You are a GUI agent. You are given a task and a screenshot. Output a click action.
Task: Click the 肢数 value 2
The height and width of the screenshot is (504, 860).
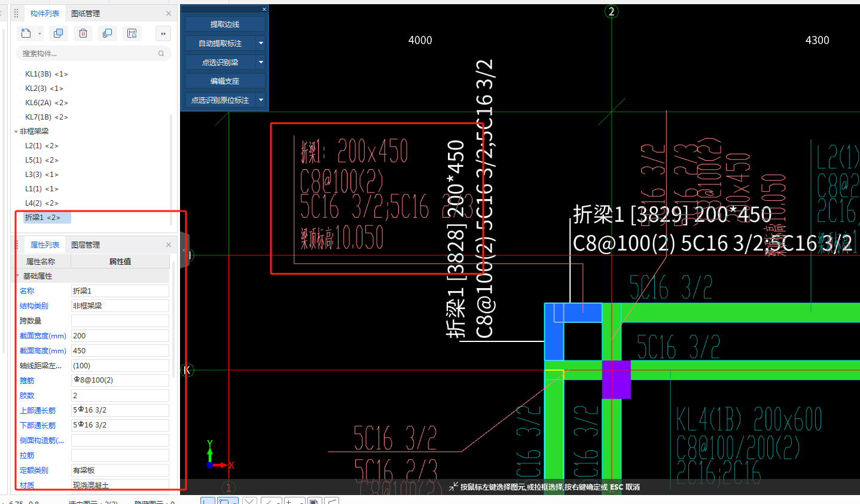click(120, 395)
